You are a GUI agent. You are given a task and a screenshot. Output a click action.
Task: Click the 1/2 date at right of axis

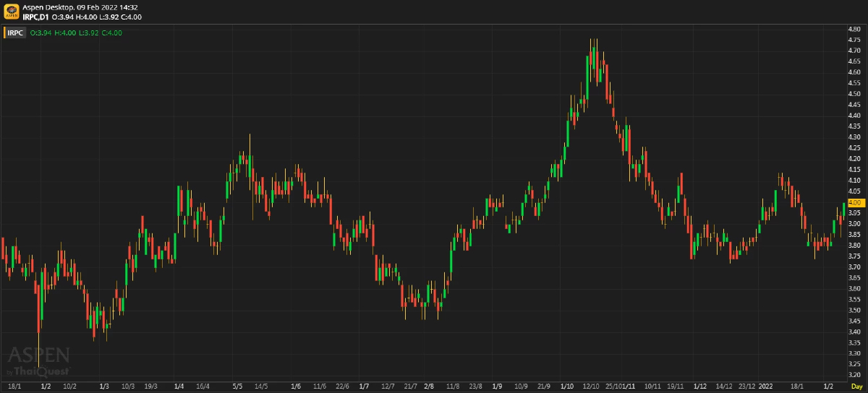[x=828, y=386]
